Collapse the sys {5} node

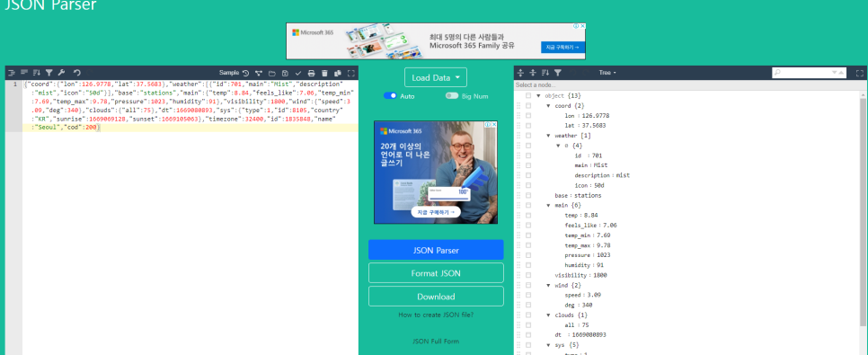click(x=548, y=345)
